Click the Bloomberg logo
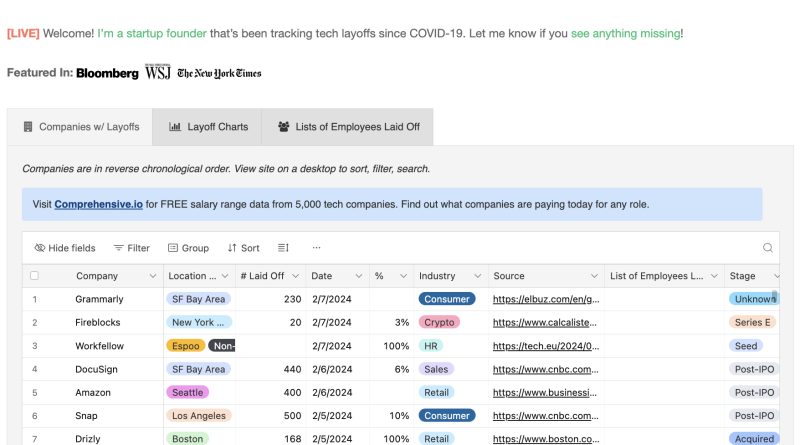Viewport: 800px width, 445px height. point(107,73)
